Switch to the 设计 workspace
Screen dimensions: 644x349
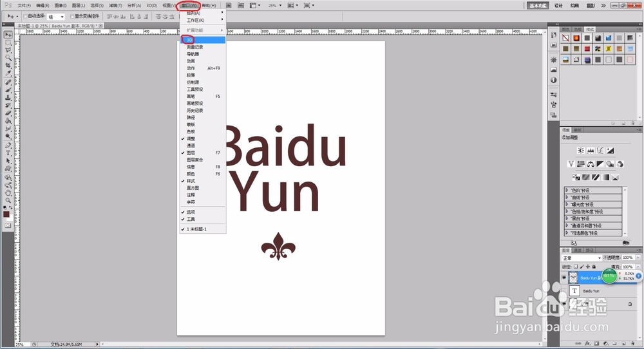point(558,5)
